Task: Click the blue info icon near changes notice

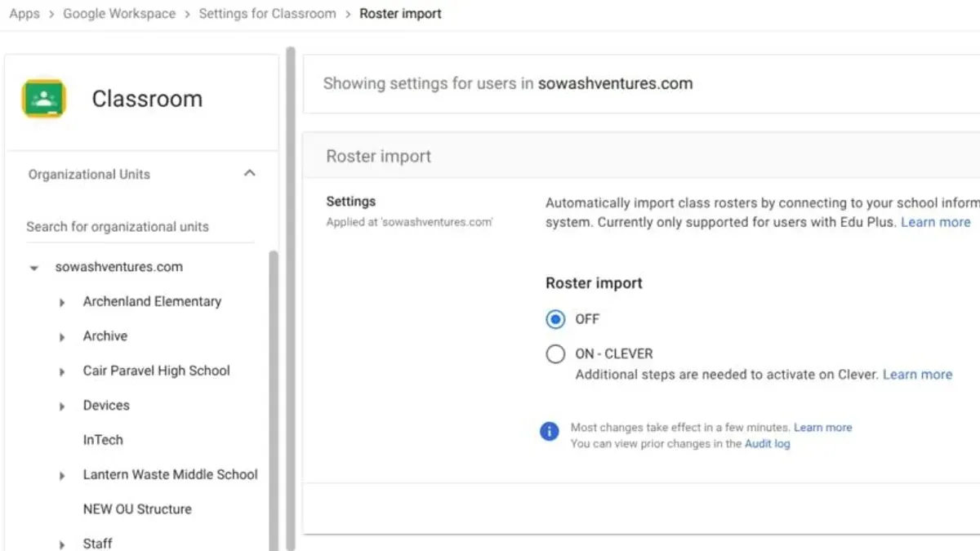Action: pyautogui.click(x=550, y=431)
